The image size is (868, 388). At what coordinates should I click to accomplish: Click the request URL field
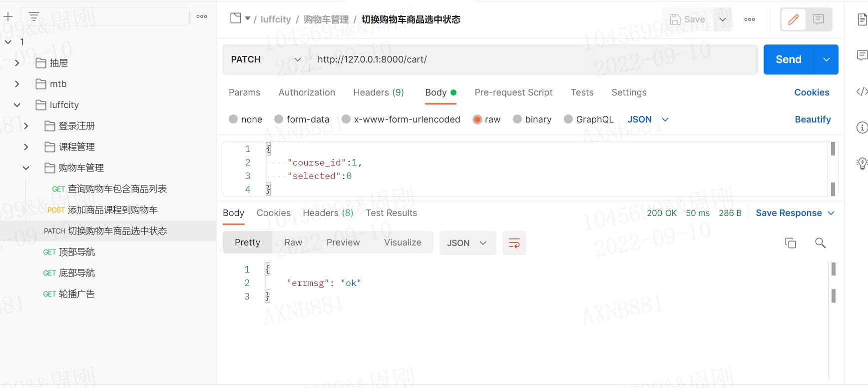pos(533,59)
